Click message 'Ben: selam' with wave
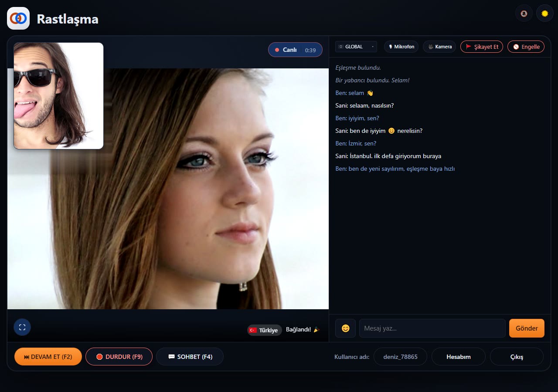The width and height of the screenshot is (558, 392). point(354,93)
